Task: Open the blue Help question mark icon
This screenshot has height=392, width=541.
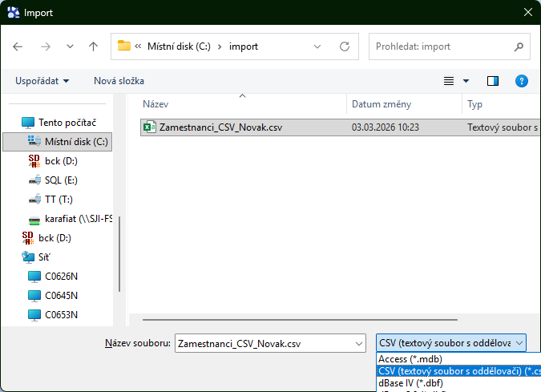Action: 521,81
